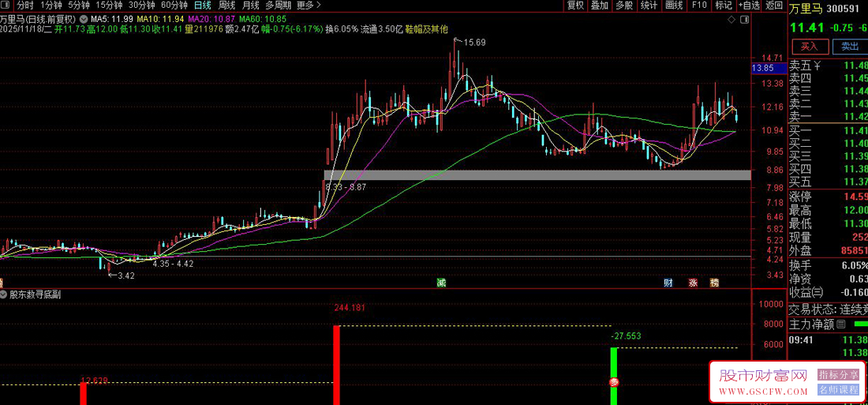Select the 1分钟 period tab
Screen dimensions: 868x405
coord(51,6)
